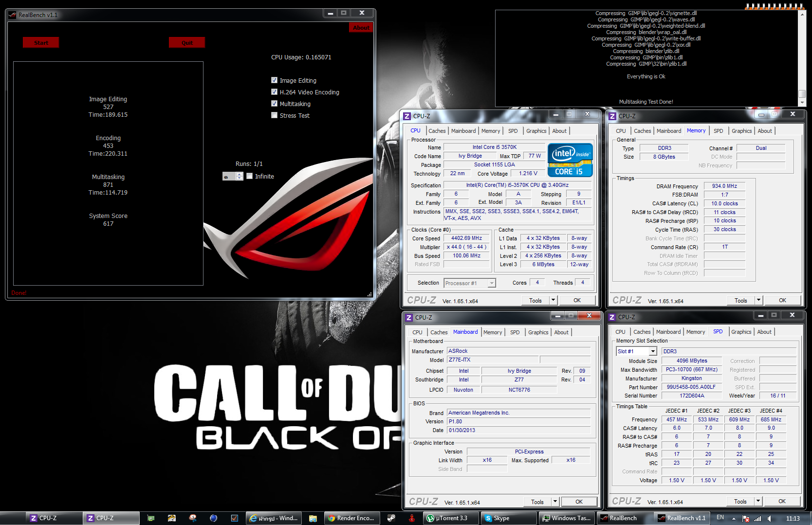This screenshot has height=525, width=812.
Task: Click the Part Number value 99U5458-005.A00LF
Action: [x=692, y=387]
